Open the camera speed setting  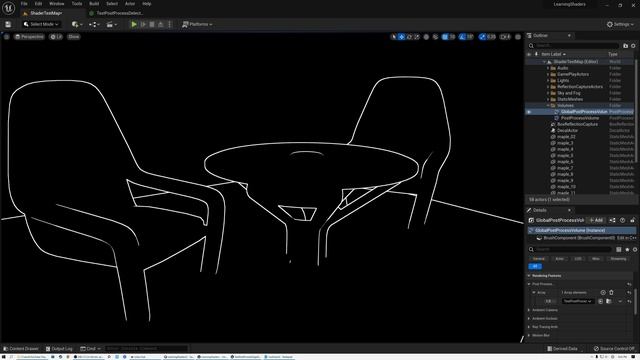[505, 37]
